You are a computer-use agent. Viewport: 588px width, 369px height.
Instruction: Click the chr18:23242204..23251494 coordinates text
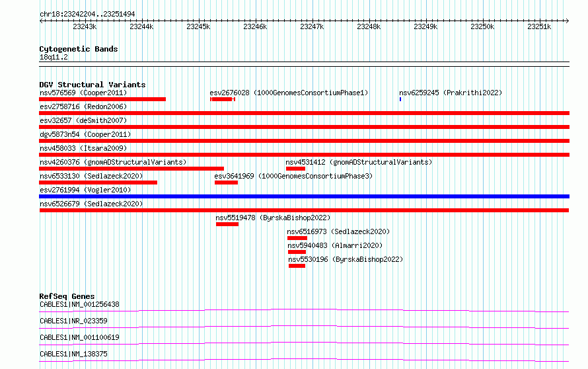[x=87, y=14]
